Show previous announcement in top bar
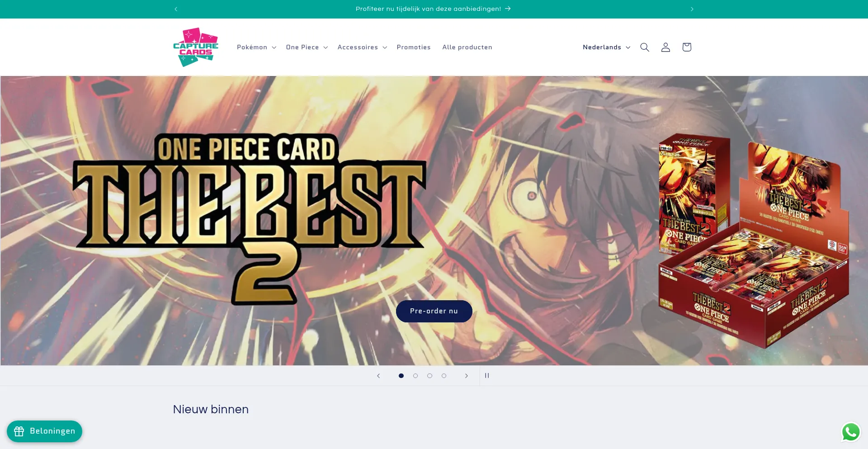Image resolution: width=868 pixels, height=449 pixels. tap(176, 9)
